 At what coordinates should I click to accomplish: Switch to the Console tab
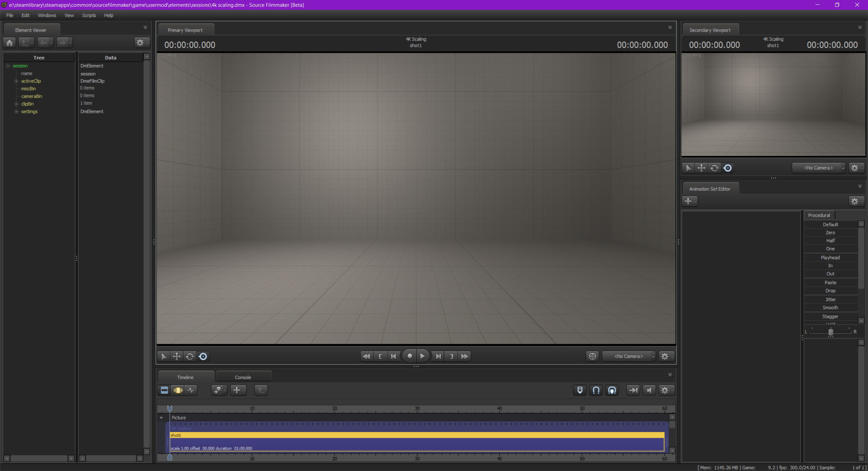click(x=243, y=377)
